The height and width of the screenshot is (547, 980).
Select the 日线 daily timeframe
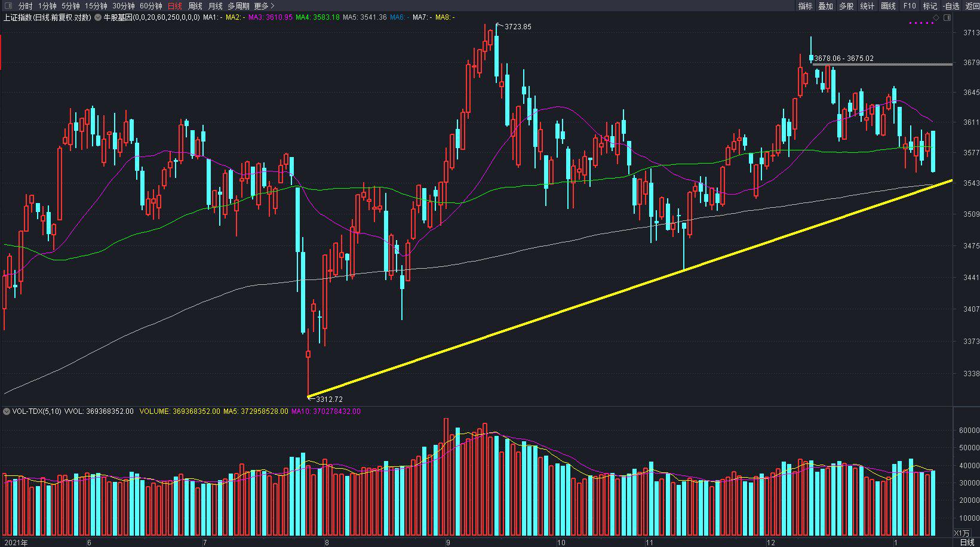175,6
